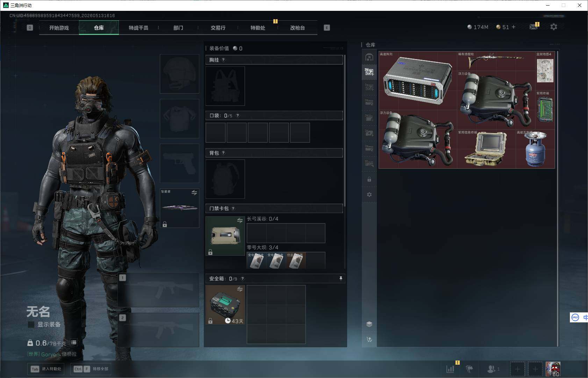Pin the 安全箱 panel
Image resolution: width=588 pixels, height=378 pixels.
click(340, 278)
